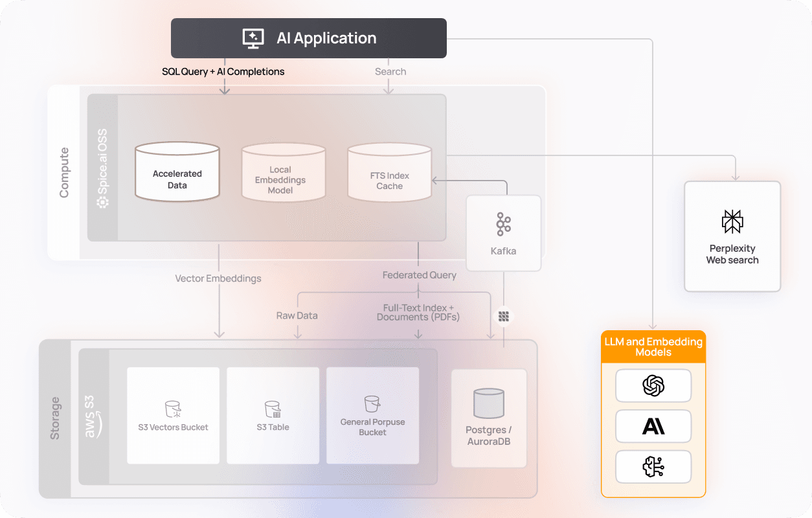Image resolution: width=812 pixels, height=518 pixels.
Task: Click the Postgres / AuroraDB database cylinder
Action: click(489, 403)
